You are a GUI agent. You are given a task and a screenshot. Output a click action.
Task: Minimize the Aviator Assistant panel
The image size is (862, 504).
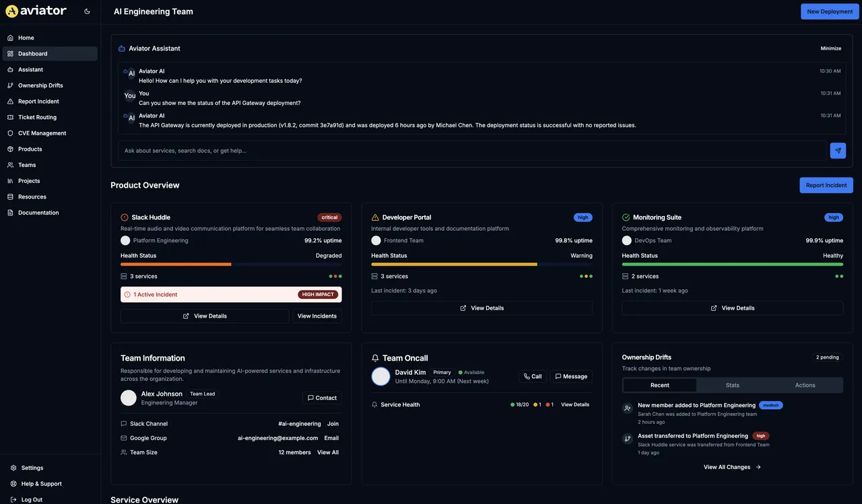(831, 48)
